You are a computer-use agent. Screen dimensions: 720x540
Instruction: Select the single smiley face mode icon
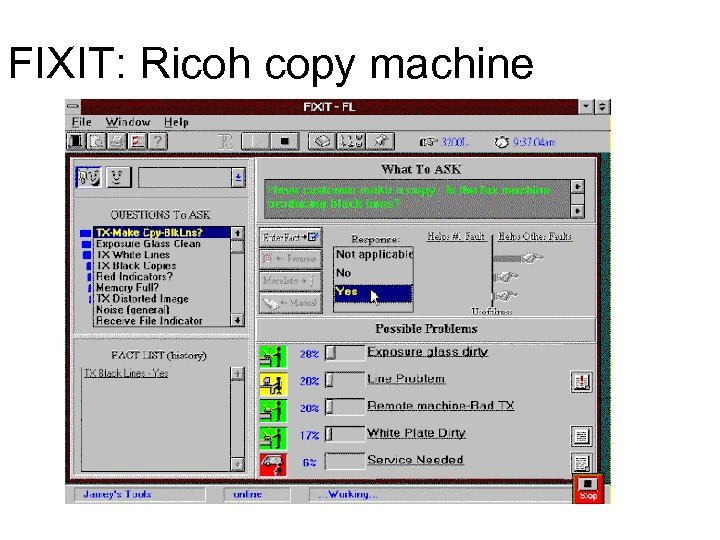click(x=118, y=177)
